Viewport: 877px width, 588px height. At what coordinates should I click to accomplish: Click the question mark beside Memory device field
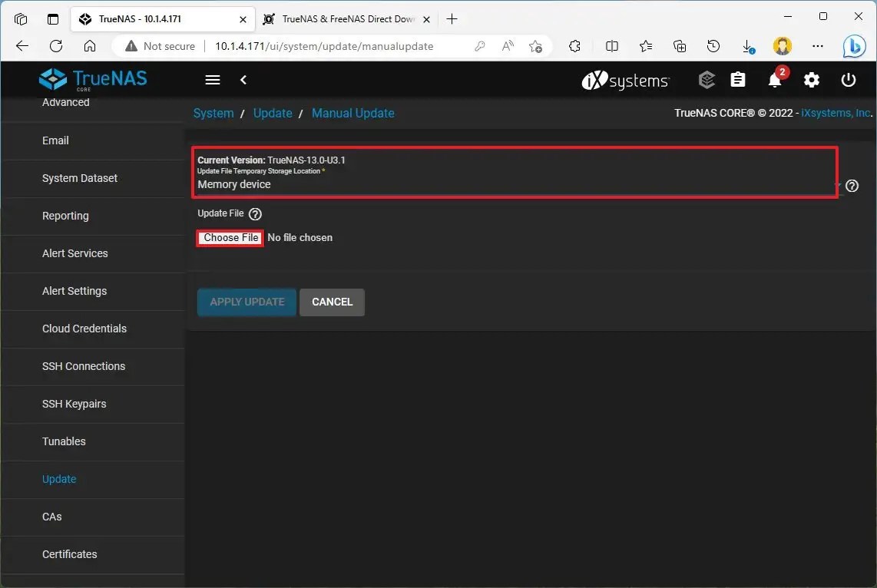(x=852, y=186)
